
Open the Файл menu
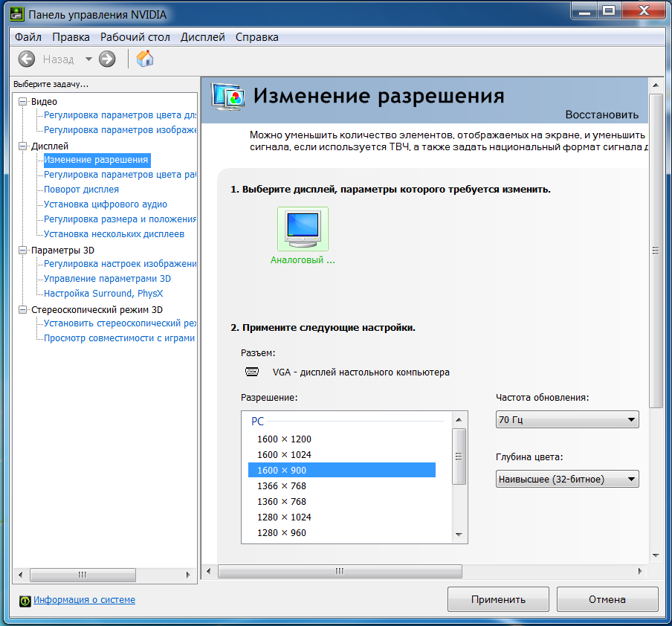coord(28,37)
